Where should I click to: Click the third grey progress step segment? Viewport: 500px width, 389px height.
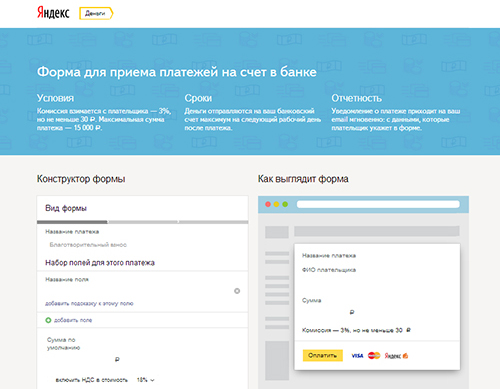click(x=213, y=222)
